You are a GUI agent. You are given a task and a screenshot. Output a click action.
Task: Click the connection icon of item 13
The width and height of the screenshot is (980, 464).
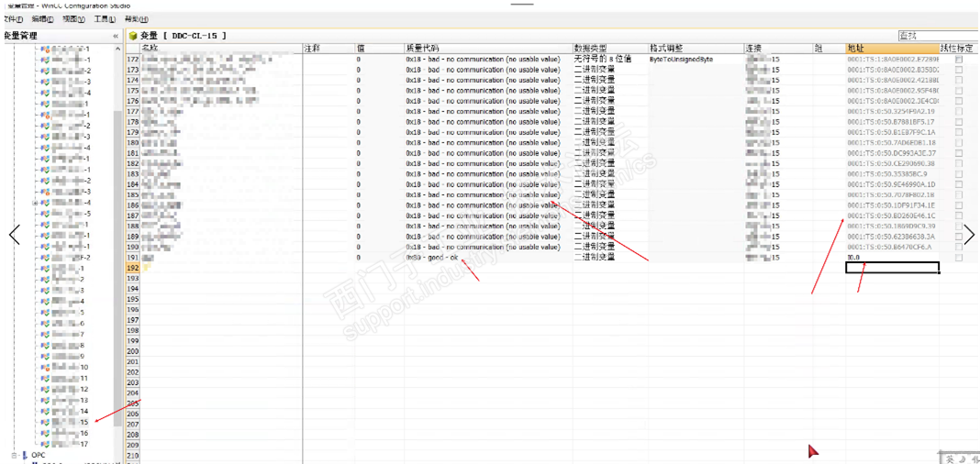[45, 400]
